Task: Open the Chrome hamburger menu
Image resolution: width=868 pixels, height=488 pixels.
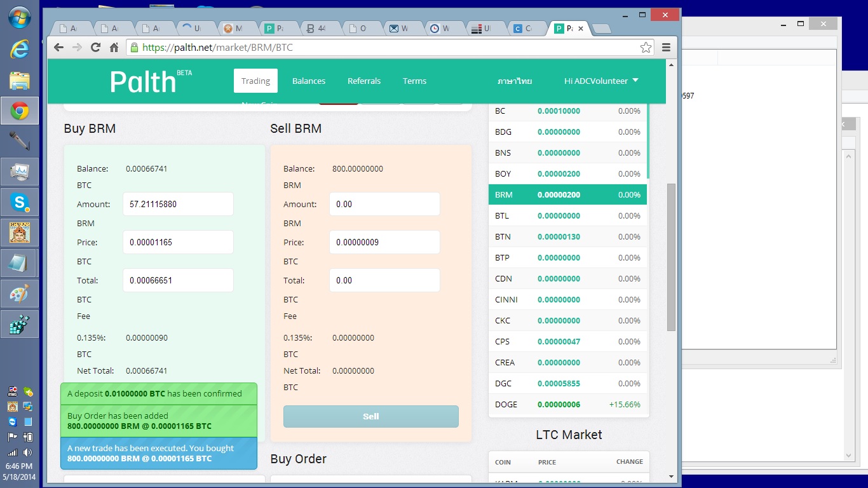Action: (666, 48)
